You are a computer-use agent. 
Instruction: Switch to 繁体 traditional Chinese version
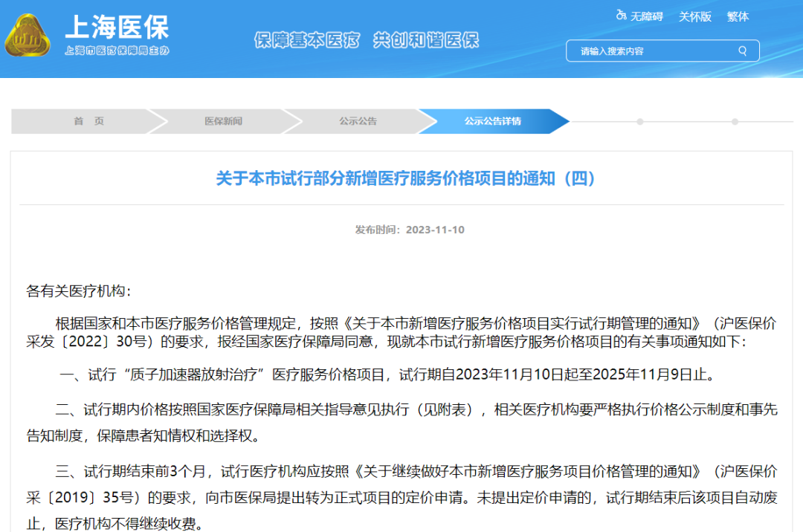click(x=738, y=16)
